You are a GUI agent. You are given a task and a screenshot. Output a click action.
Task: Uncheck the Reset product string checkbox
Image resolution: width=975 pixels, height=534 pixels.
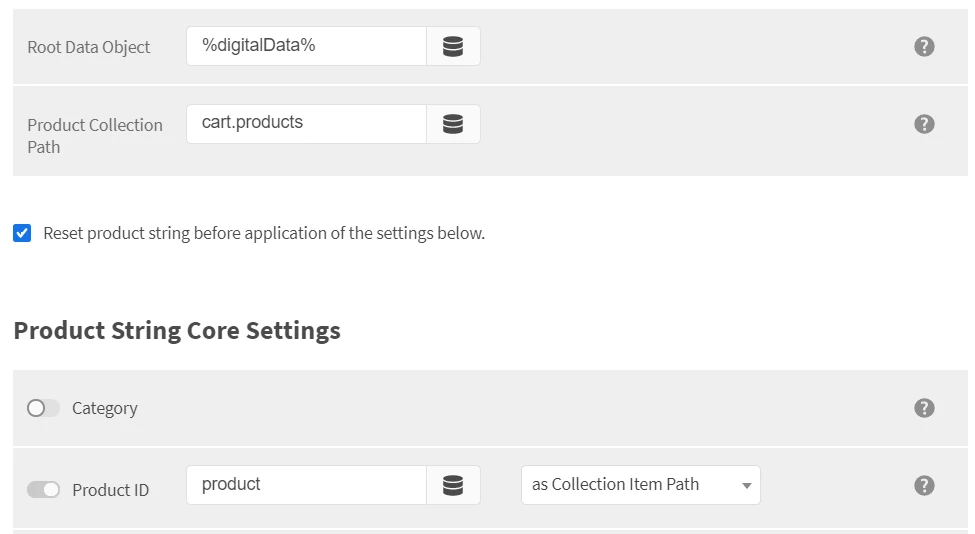click(x=22, y=233)
